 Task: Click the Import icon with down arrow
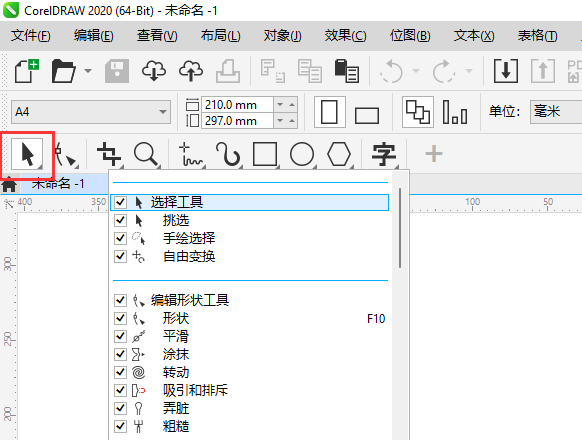[x=506, y=71]
